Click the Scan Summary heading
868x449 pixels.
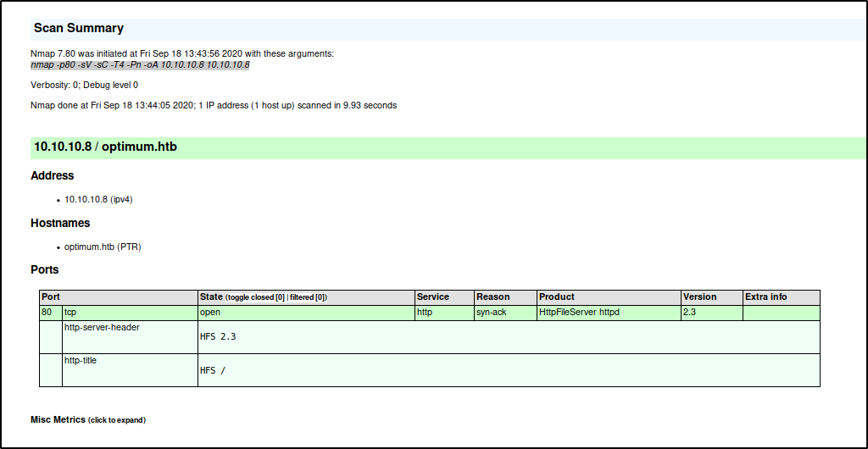[79, 28]
